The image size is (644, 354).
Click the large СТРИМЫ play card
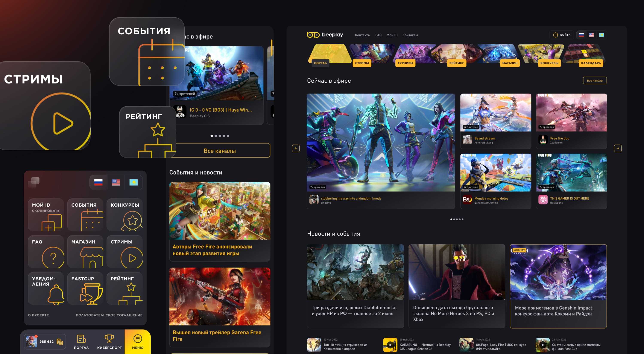coord(45,106)
